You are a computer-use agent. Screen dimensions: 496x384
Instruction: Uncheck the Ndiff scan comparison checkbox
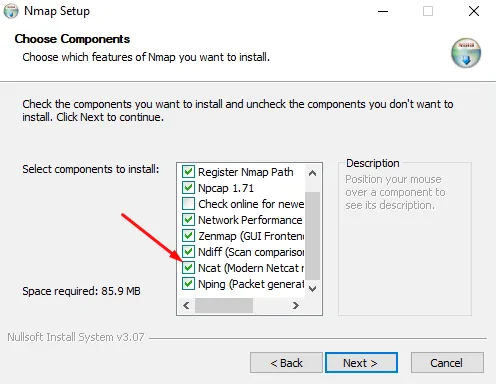point(188,252)
